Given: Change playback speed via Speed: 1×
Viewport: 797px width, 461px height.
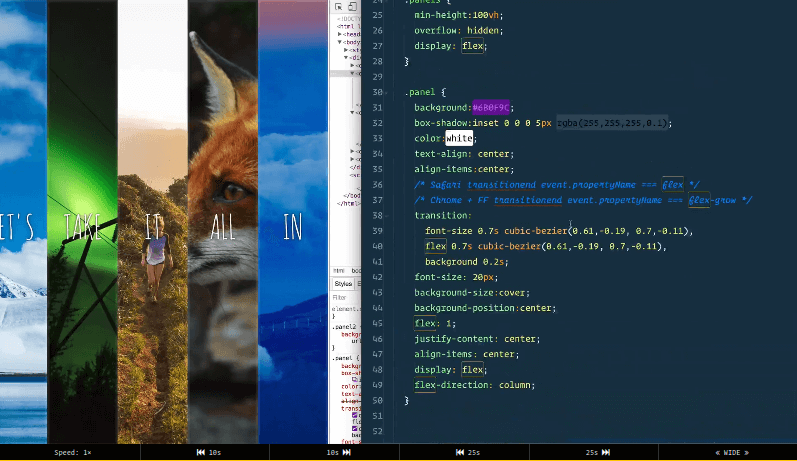Looking at the screenshot, I should coord(73,452).
